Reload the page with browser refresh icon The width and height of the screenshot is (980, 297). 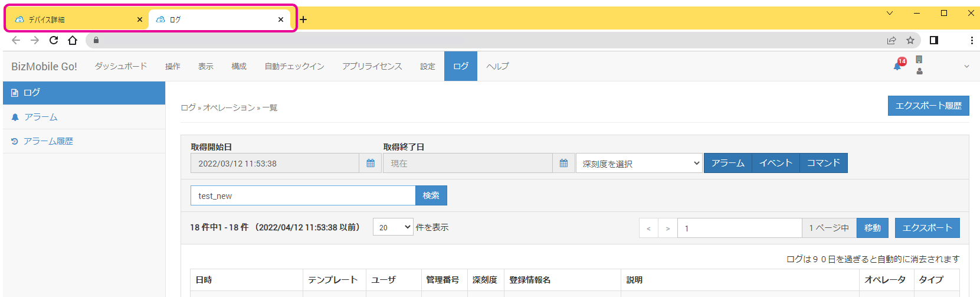click(54, 40)
